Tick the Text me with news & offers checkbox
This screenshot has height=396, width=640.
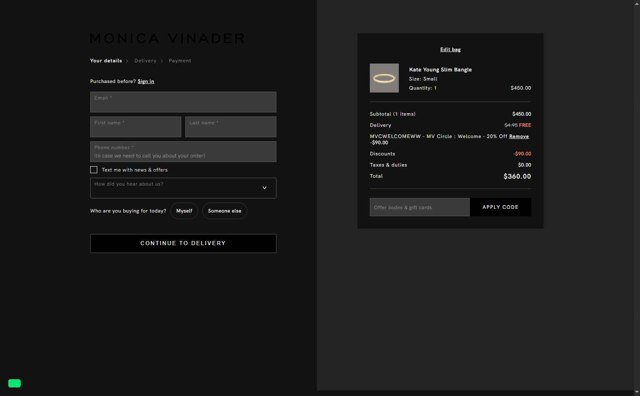94,170
